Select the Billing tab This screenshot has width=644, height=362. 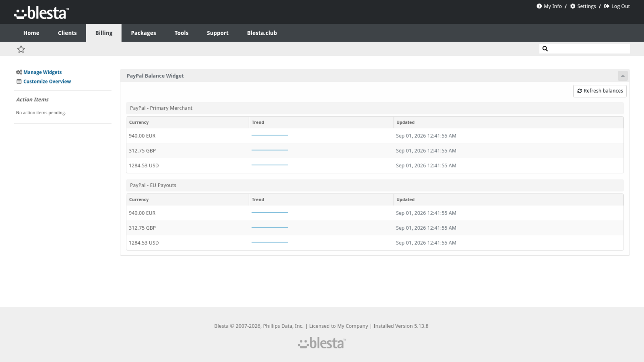coord(104,33)
